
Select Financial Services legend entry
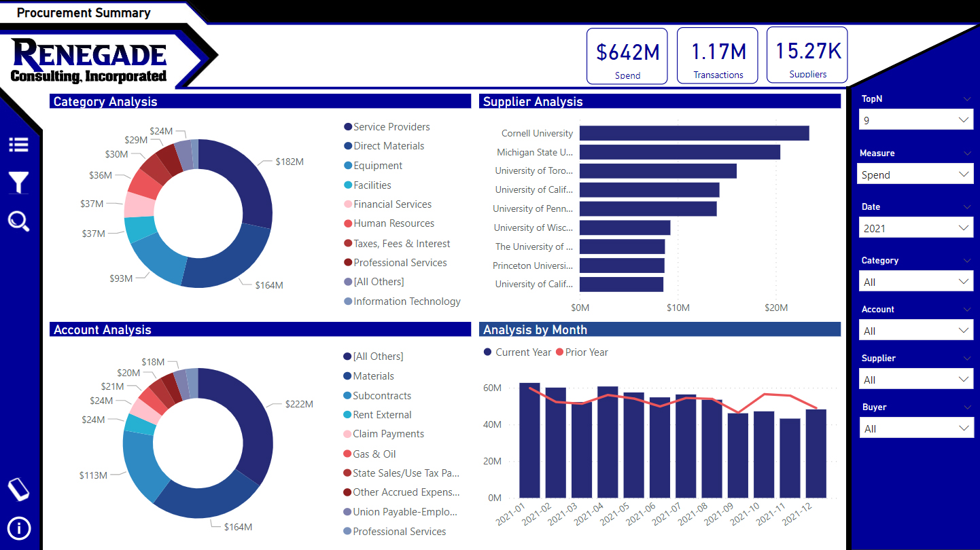pos(388,204)
